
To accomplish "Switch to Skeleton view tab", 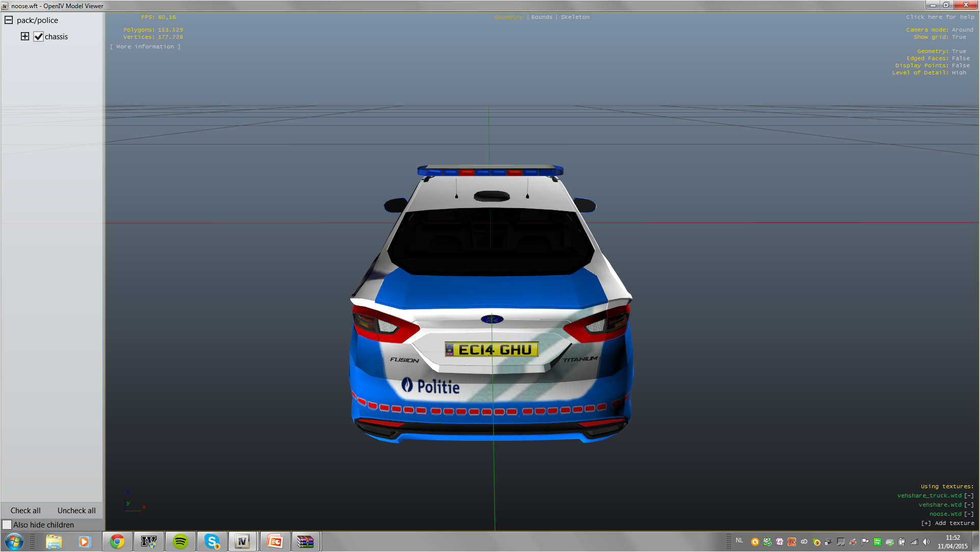I will point(575,17).
